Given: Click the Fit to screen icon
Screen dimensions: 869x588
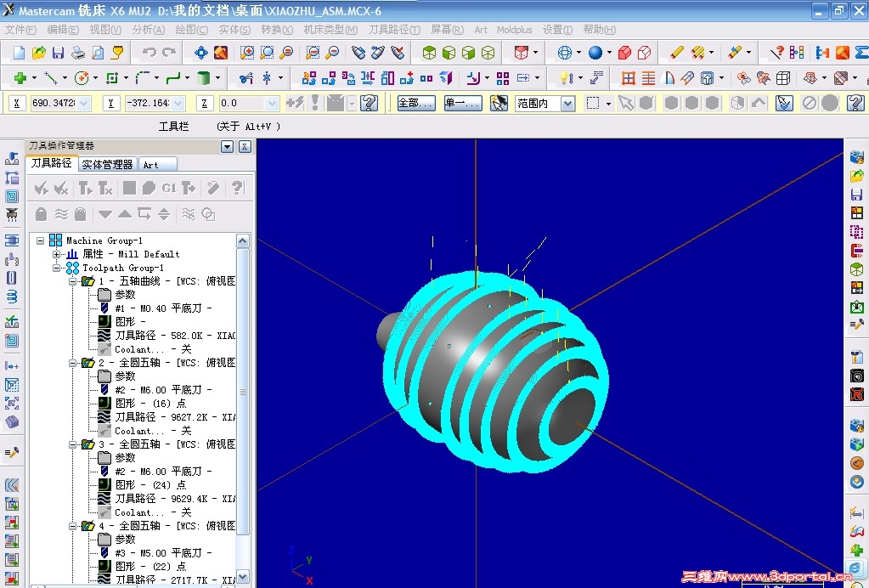Looking at the screenshot, I should [x=201, y=53].
